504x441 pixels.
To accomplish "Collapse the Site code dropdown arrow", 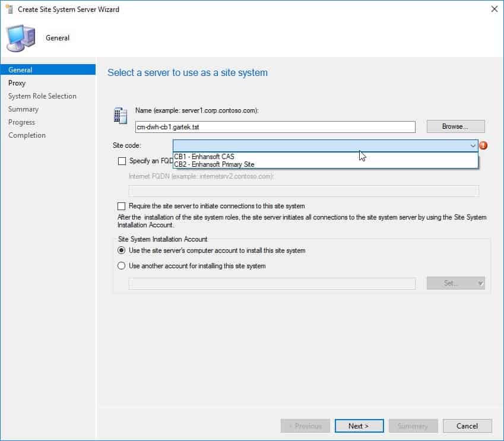I will coord(473,145).
